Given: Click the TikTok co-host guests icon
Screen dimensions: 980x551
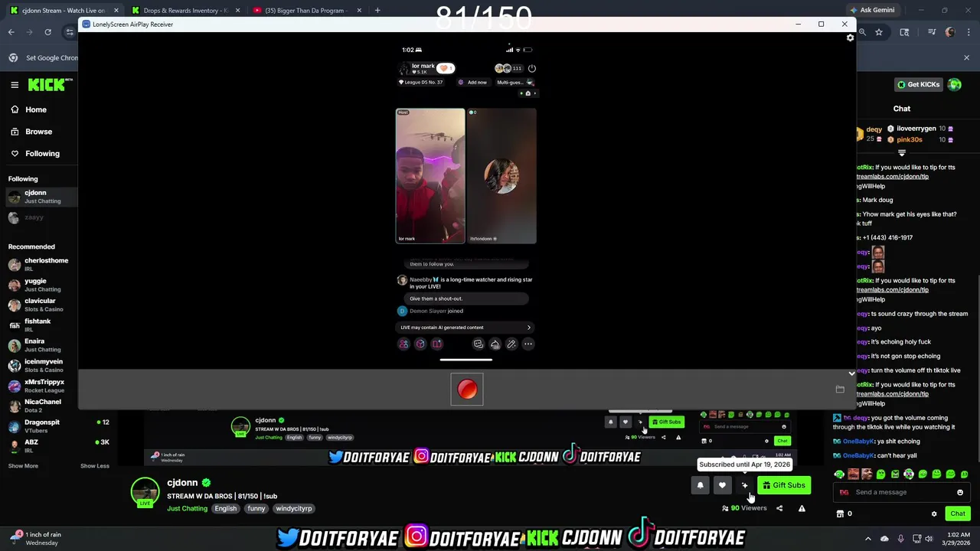Looking at the screenshot, I should click(x=403, y=344).
